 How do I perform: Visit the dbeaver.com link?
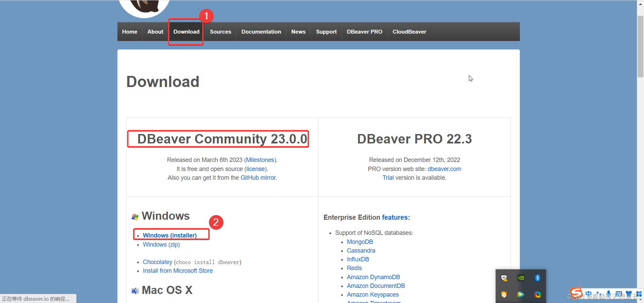click(444, 169)
